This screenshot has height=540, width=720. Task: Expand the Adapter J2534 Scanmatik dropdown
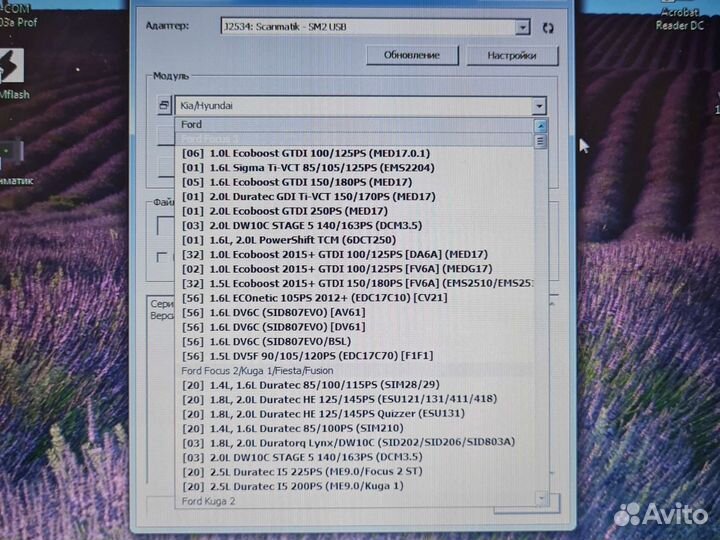522,27
